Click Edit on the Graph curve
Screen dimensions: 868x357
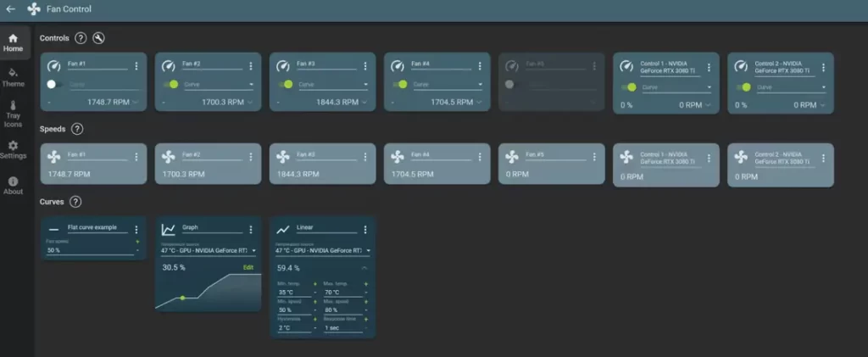pos(248,267)
